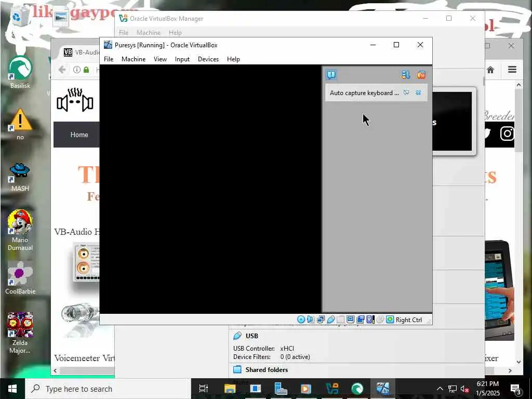Click the Basilisk browser taskbar icon

pyautogui.click(x=357, y=389)
